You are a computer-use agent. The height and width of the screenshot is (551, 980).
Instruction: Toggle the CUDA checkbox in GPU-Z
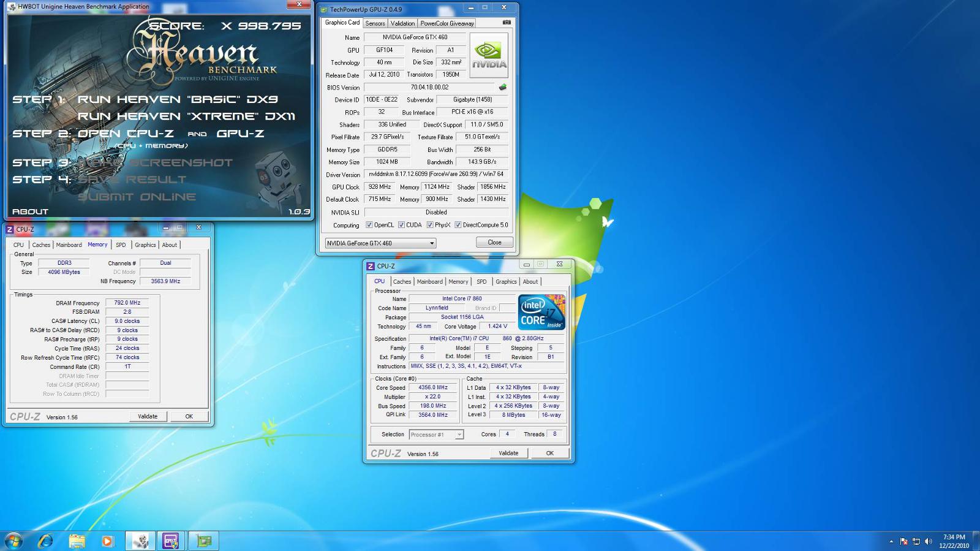point(401,225)
